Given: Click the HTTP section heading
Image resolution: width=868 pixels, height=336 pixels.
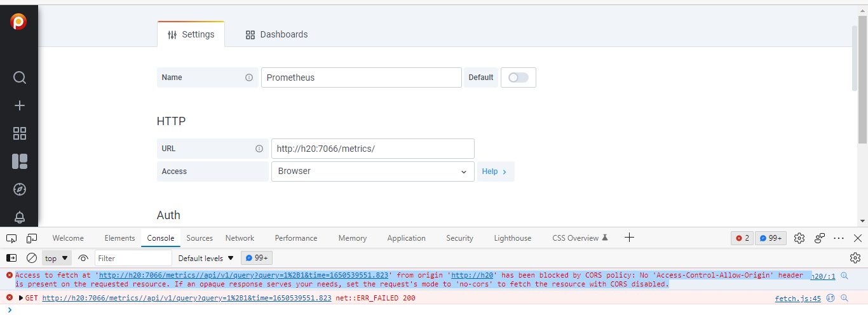Looking at the screenshot, I should (172, 121).
